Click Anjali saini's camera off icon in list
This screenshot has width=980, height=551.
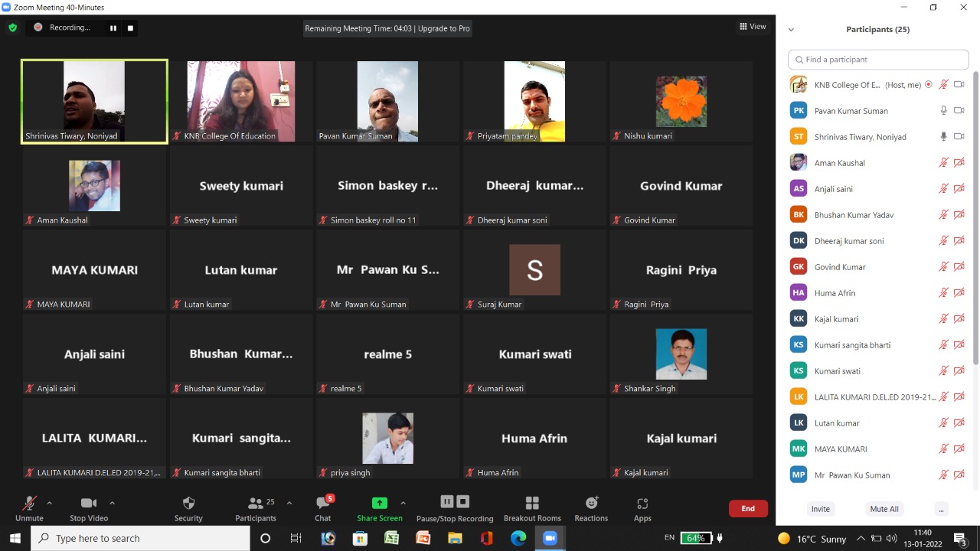(959, 189)
